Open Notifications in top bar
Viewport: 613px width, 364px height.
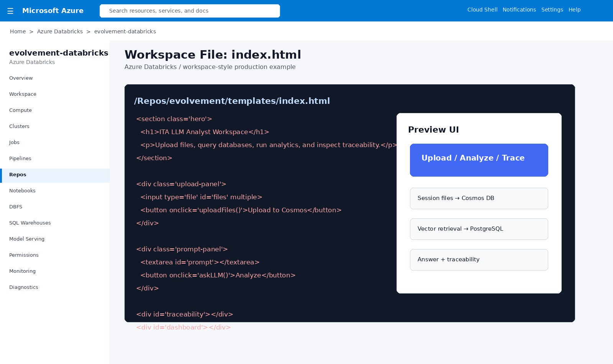519,10
